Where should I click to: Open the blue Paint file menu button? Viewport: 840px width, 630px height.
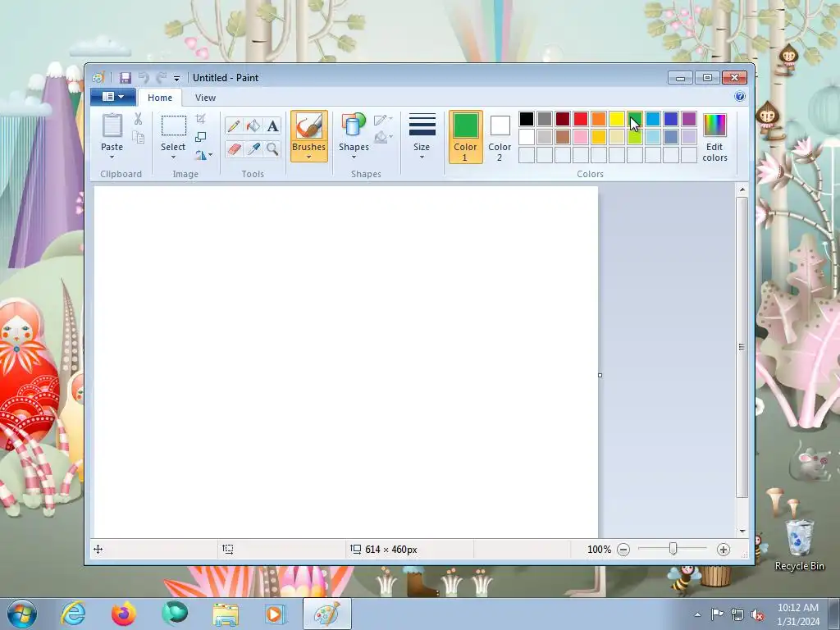coord(113,97)
